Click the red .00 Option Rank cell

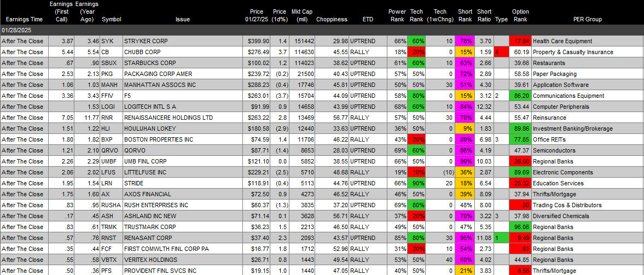520,205
